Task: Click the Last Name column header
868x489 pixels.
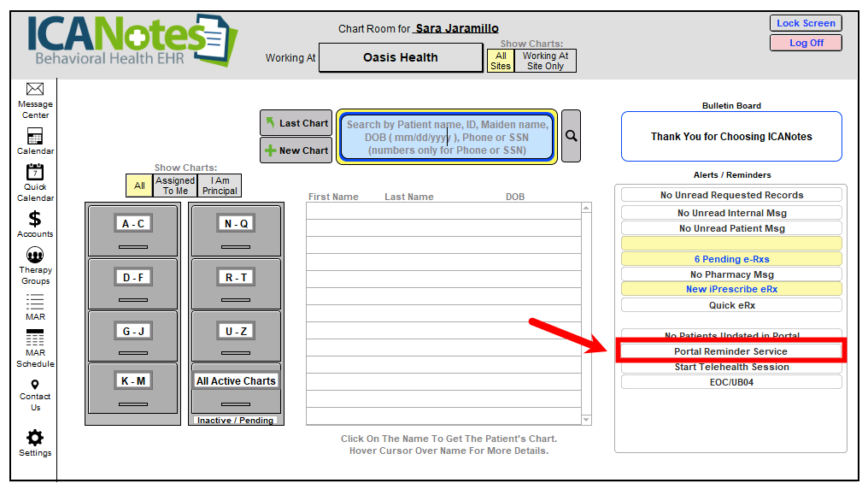Action: pos(409,197)
